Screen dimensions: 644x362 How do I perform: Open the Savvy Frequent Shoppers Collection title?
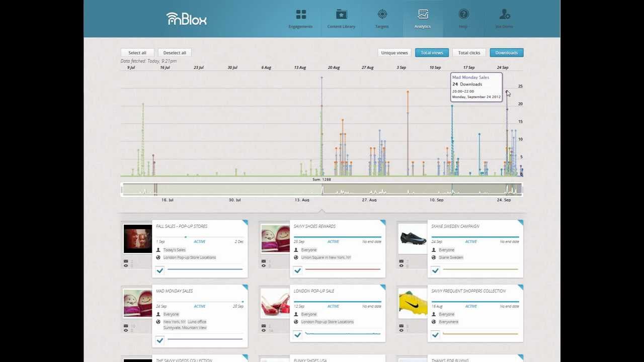pos(468,291)
